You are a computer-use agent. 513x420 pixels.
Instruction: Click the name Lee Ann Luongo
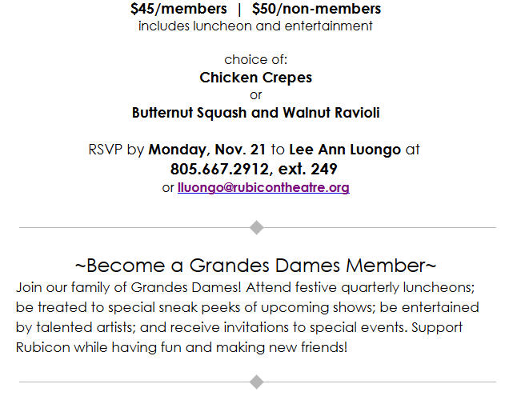345,150
